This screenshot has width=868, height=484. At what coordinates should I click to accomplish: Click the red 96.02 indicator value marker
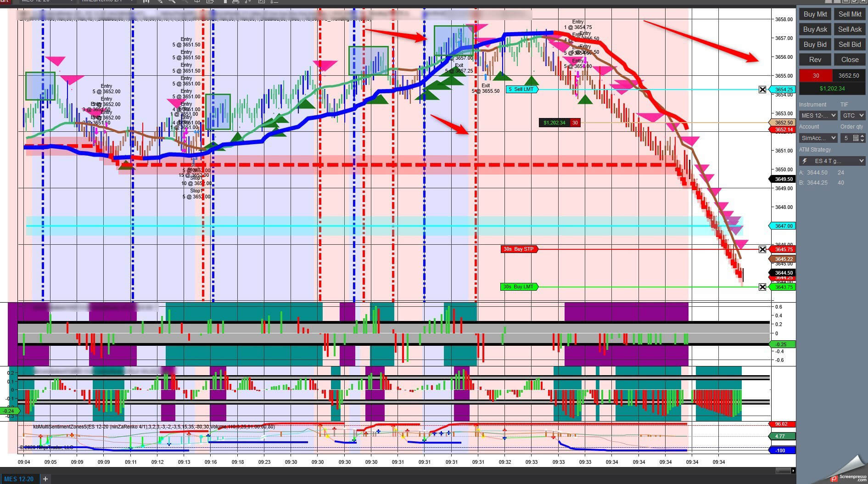(x=782, y=424)
